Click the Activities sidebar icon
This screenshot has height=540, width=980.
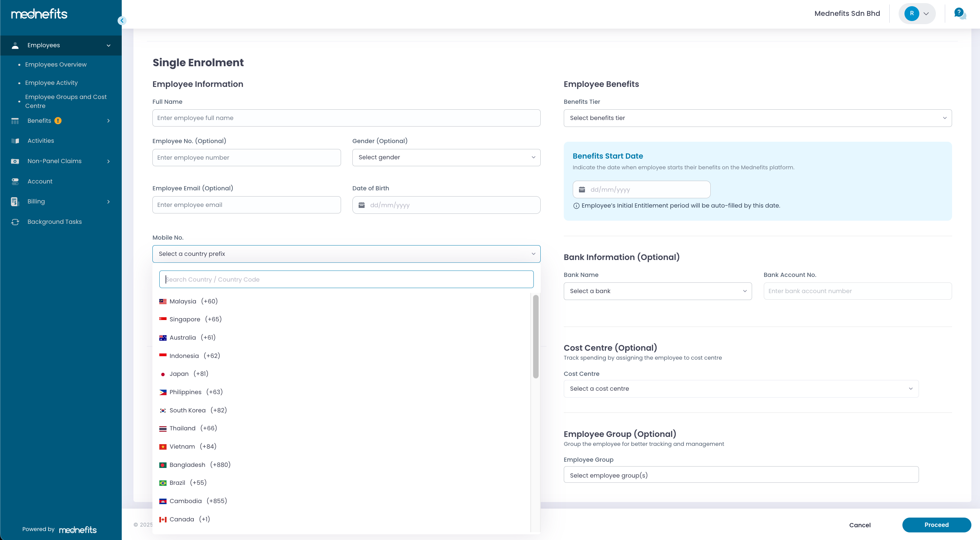point(15,141)
